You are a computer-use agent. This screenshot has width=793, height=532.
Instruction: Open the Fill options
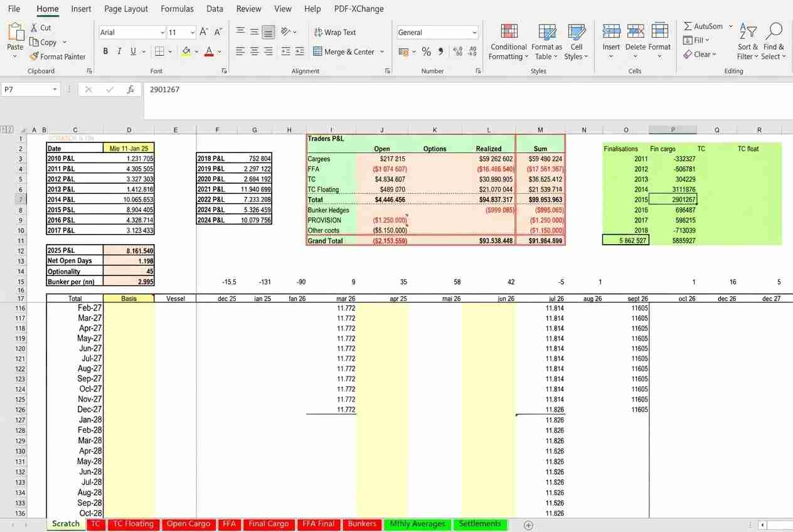(x=696, y=40)
